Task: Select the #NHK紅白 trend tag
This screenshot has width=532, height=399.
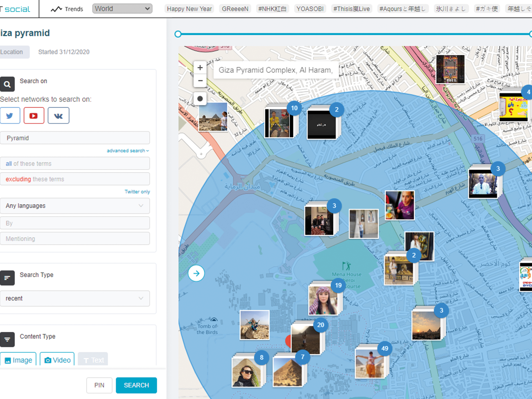Action: point(272,9)
